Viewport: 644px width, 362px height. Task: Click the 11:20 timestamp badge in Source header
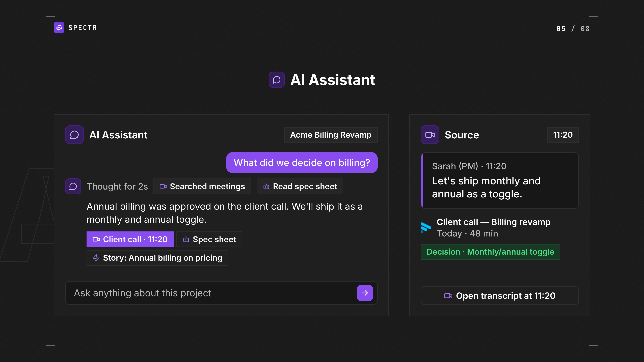(563, 135)
